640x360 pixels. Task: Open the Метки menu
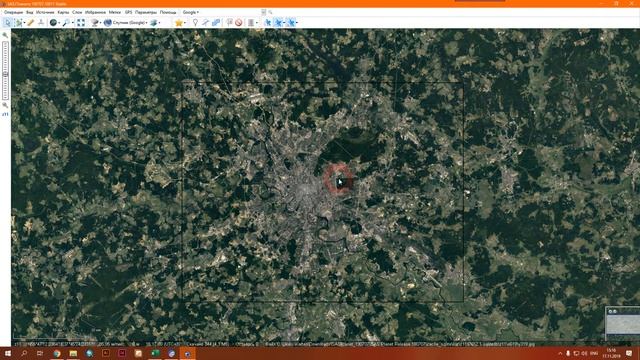pyautogui.click(x=115, y=12)
